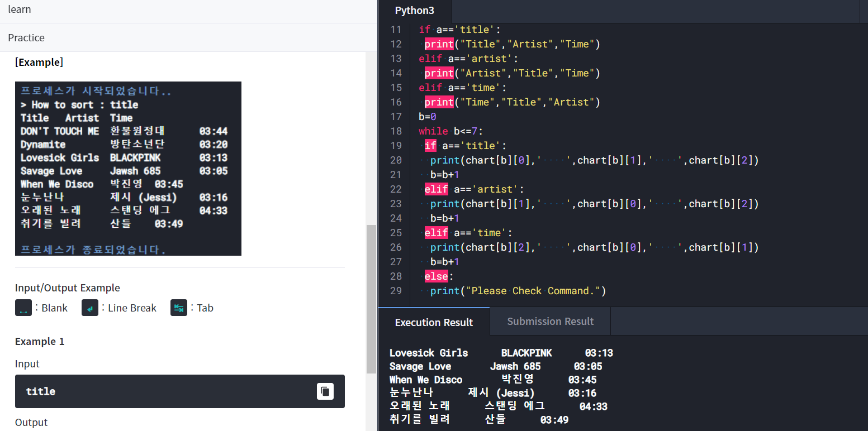Click code line 11 if a=='title'
This screenshot has height=431, width=868.
pos(460,30)
